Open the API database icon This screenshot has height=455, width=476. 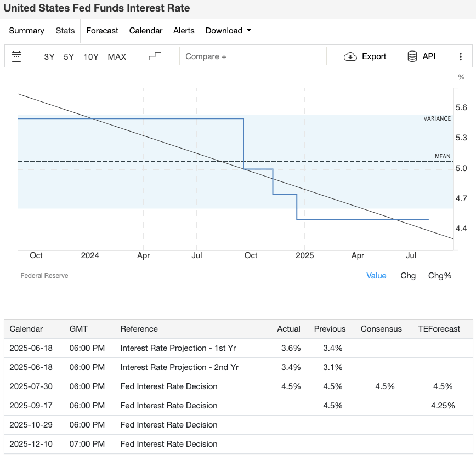pos(411,56)
